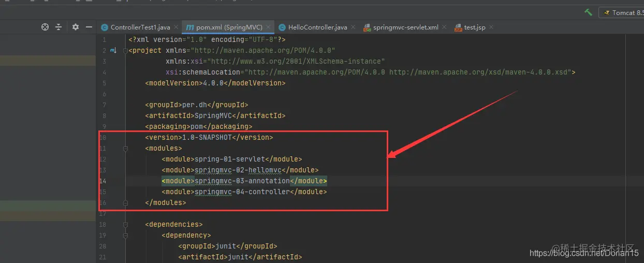644x263 pixels.
Task: Click the Build project hammer icon
Action: point(588,12)
